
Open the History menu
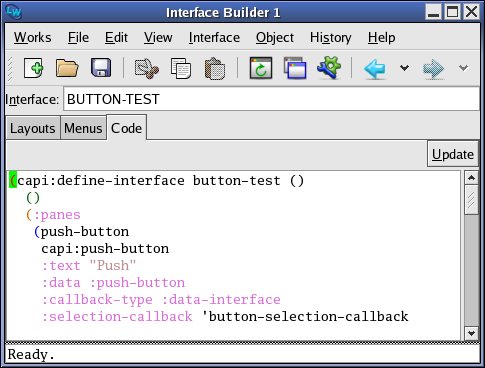[x=330, y=38]
